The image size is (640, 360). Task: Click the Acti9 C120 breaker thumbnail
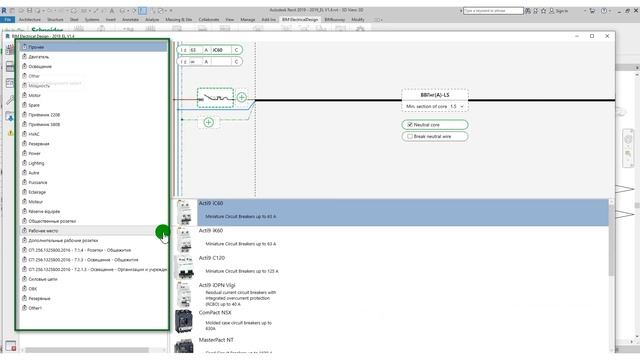[184, 267]
